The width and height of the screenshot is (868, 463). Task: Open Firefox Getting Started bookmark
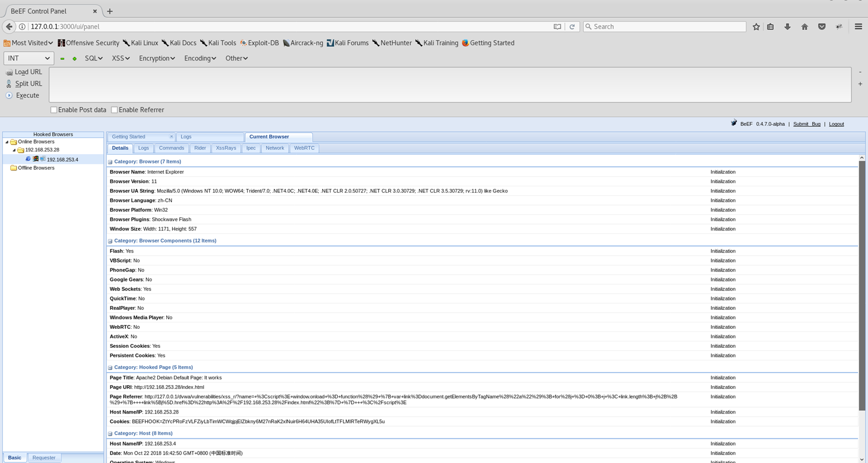488,43
